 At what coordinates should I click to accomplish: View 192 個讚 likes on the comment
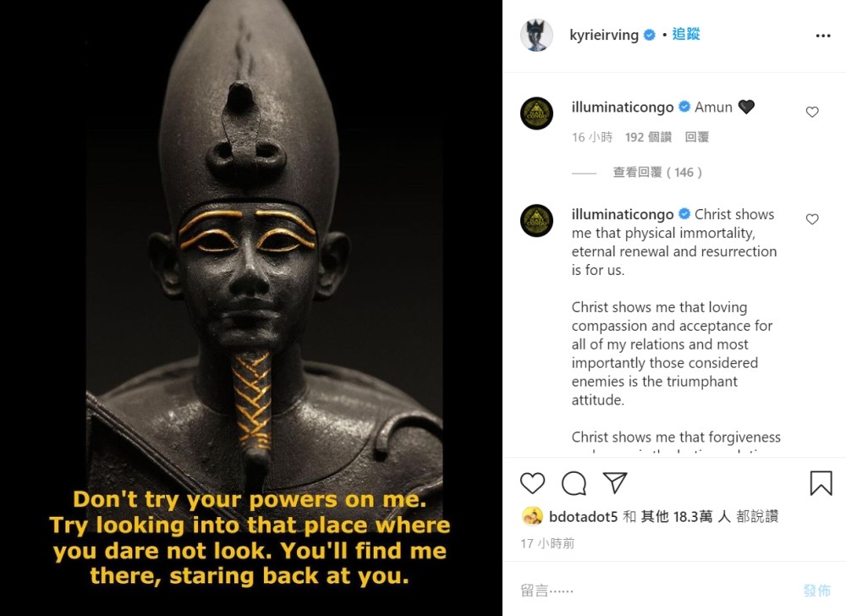tap(648, 137)
